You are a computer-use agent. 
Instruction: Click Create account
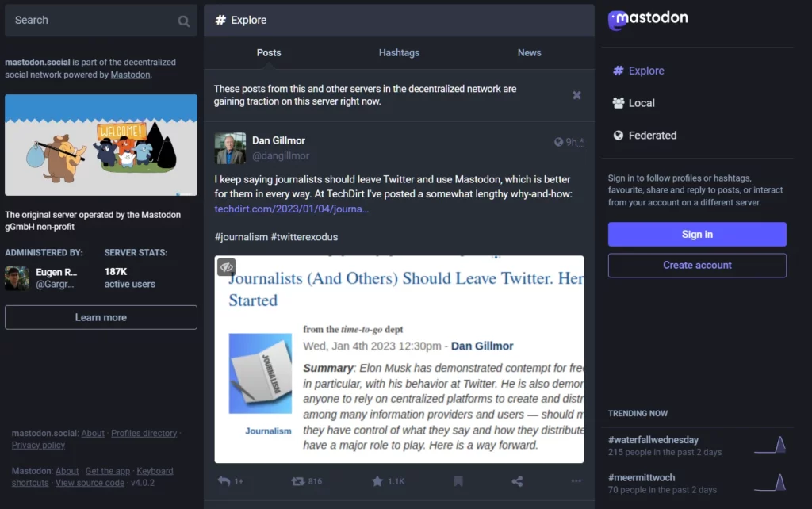(x=696, y=265)
